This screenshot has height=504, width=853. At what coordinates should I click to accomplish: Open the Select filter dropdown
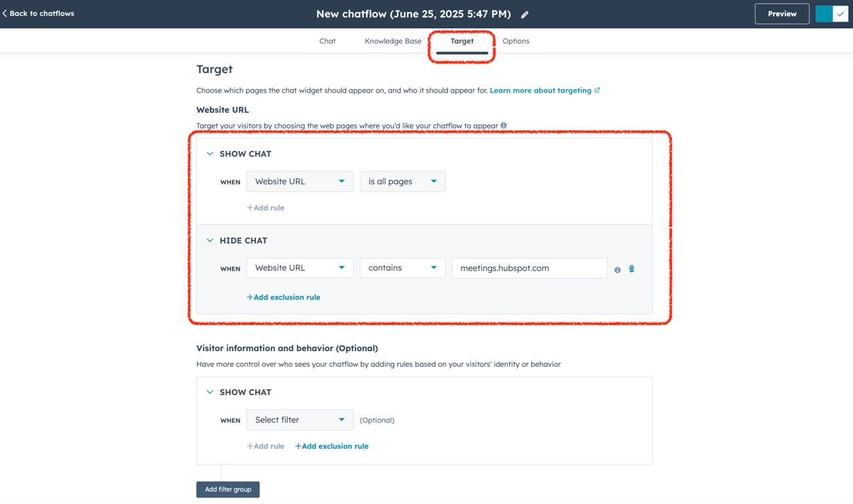click(300, 420)
